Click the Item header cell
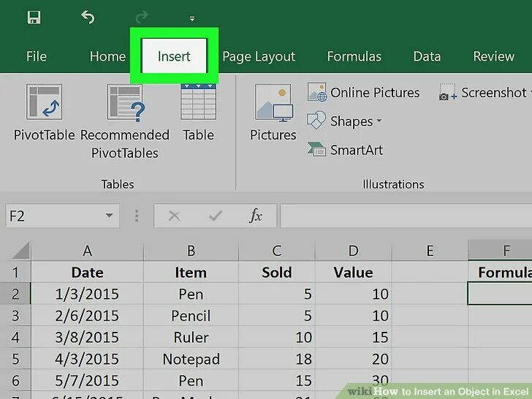This screenshot has height=399, width=532. (191, 273)
